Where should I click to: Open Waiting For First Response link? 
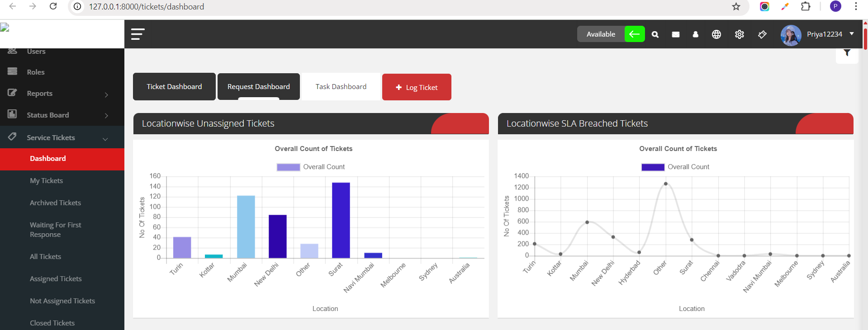click(x=56, y=230)
